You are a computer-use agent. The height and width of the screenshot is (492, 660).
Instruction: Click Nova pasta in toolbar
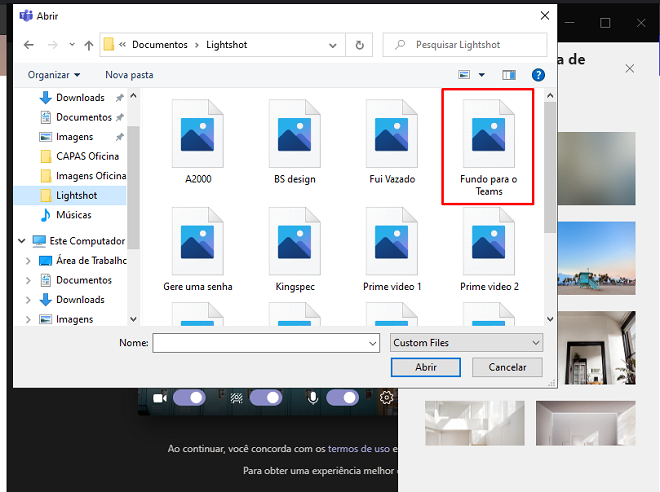point(129,75)
